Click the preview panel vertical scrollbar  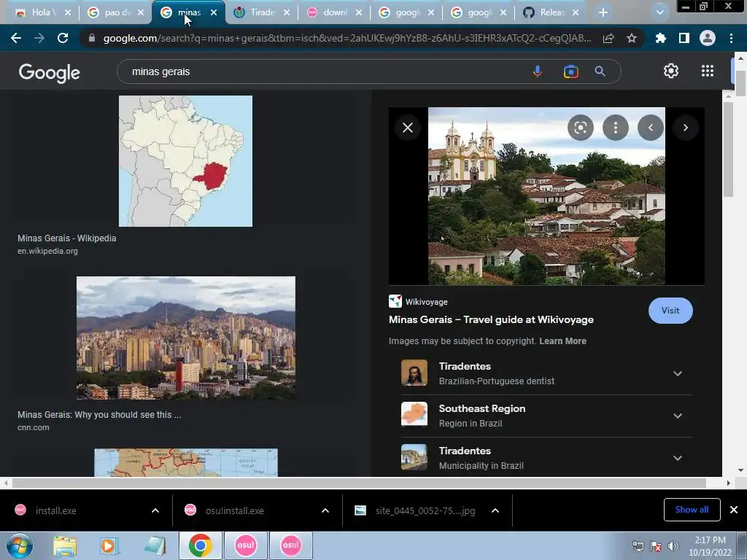point(728,149)
